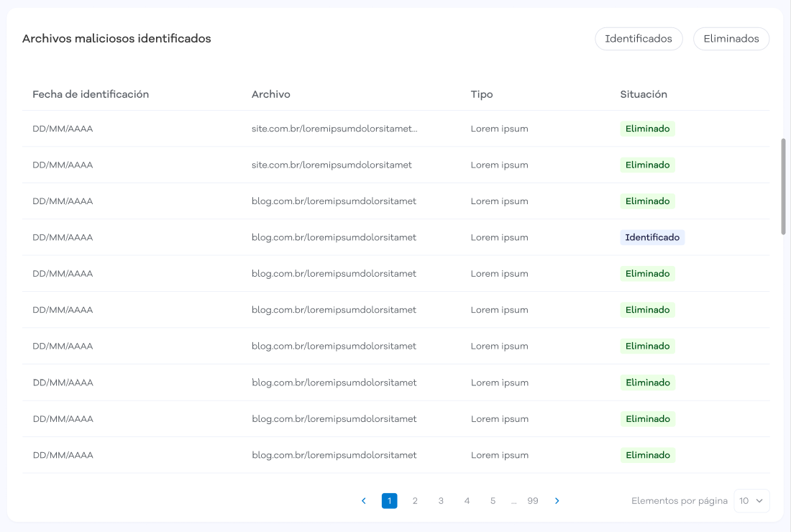Click the Archivo column header

[x=271, y=94]
